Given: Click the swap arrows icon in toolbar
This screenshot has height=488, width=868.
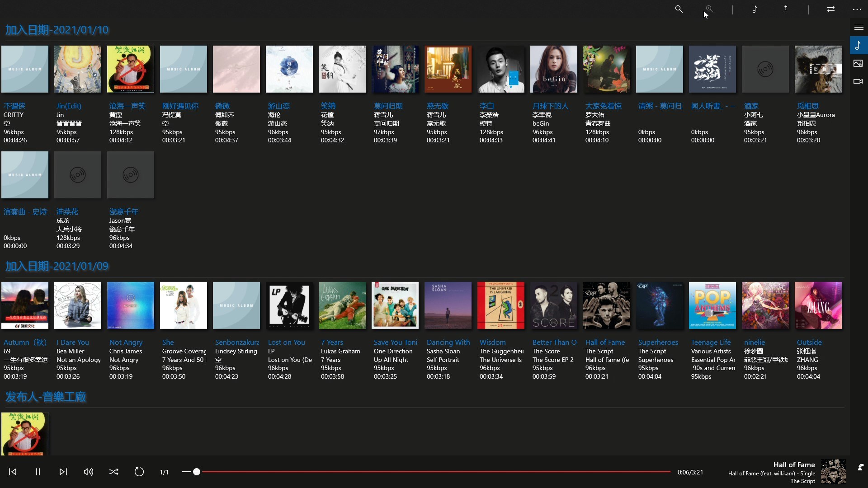Looking at the screenshot, I should point(831,9).
